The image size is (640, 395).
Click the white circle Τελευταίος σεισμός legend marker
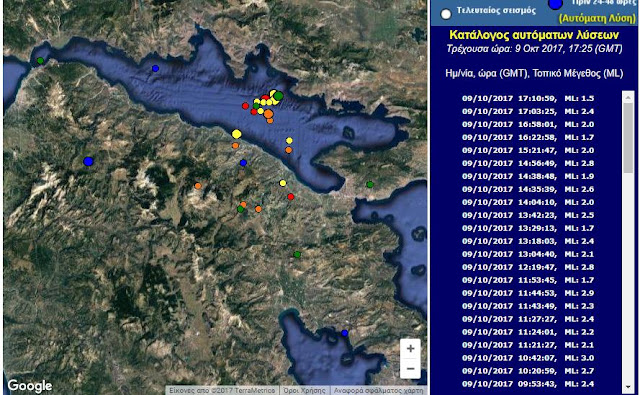point(446,14)
